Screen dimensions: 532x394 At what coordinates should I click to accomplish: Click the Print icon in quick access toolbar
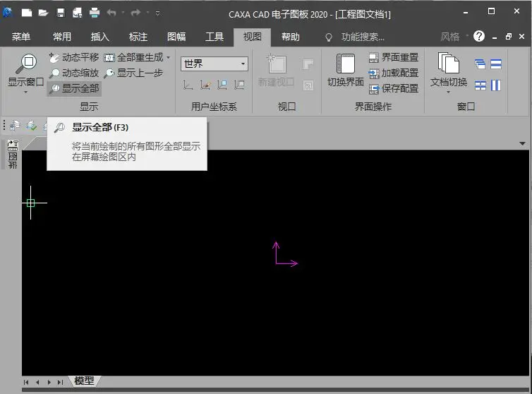[x=95, y=13]
